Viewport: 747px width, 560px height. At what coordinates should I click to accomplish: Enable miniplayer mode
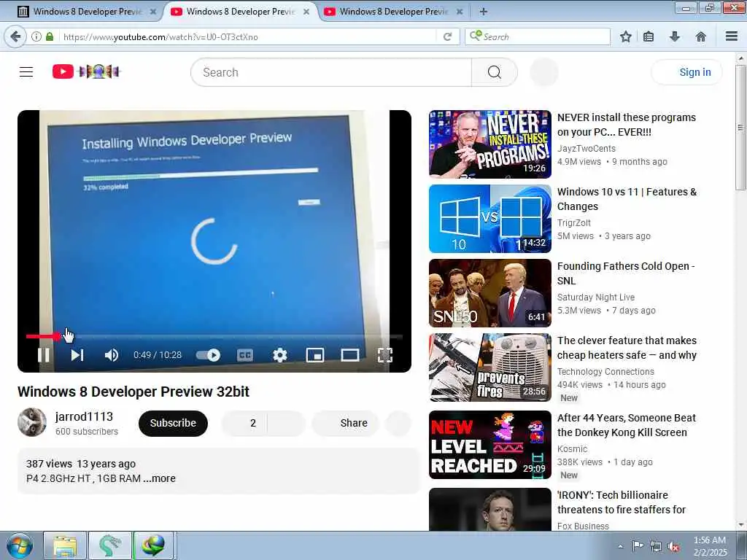tap(315, 355)
